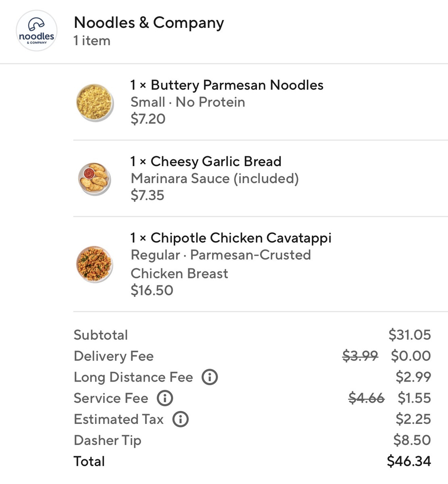This screenshot has width=448, height=484.
Task: Click Buttery Parmesan Noodles thumbnail image
Action: 95,102
